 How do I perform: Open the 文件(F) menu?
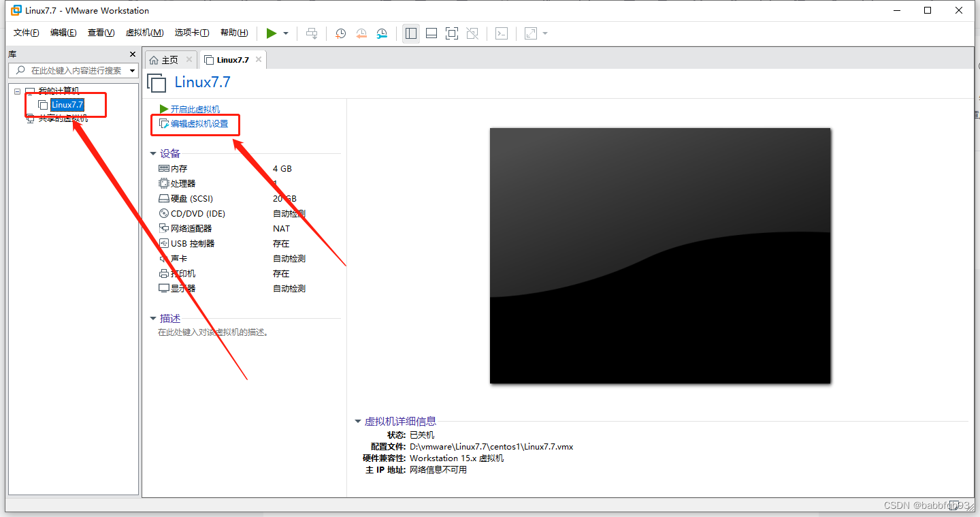(x=27, y=33)
